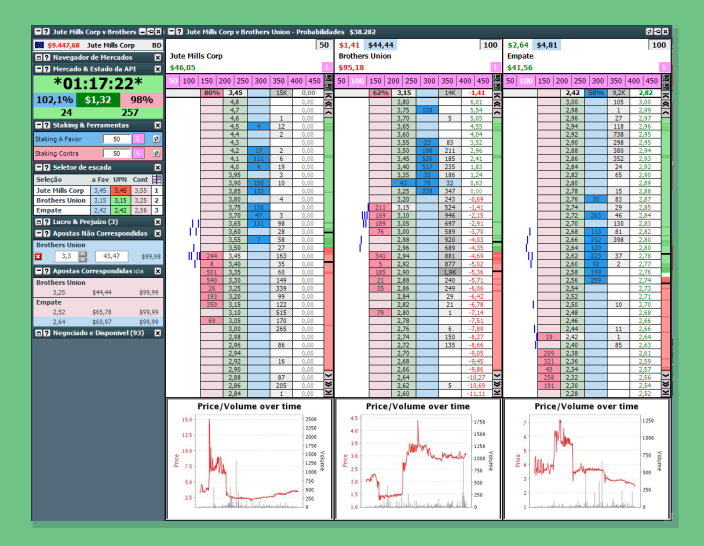
Task: Close the Navegador de Mercados panel
Action: tap(158, 57)
